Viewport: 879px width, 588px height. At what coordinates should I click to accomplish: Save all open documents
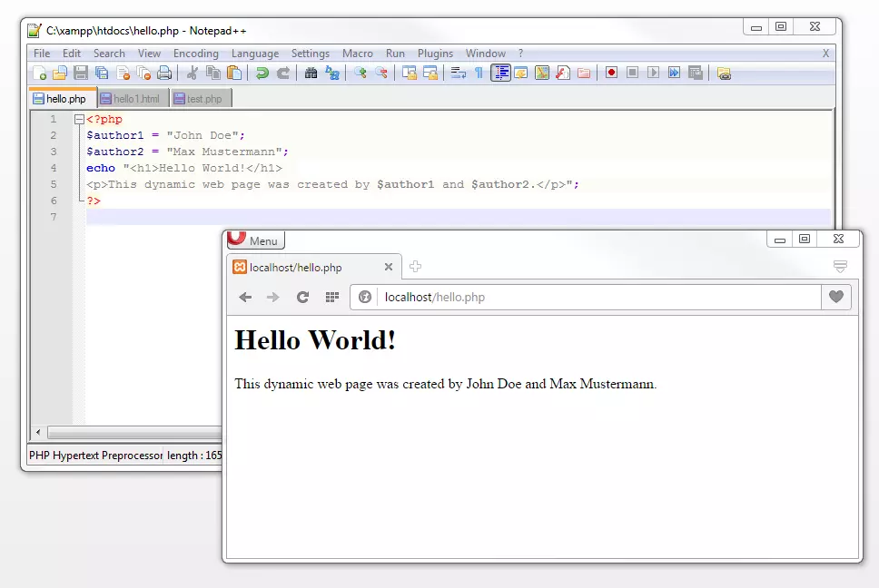click(x=103, y=73)
